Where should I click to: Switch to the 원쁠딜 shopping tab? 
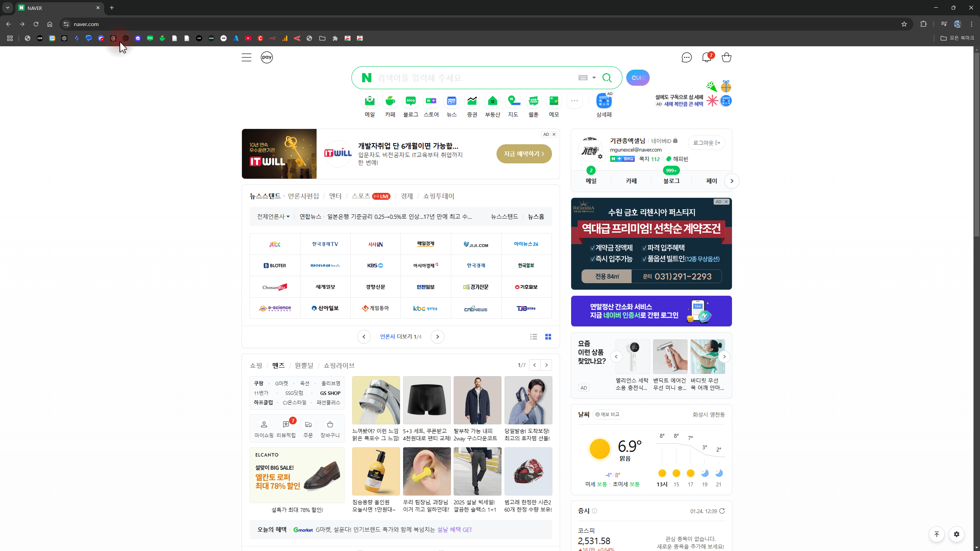coord(304,365)
